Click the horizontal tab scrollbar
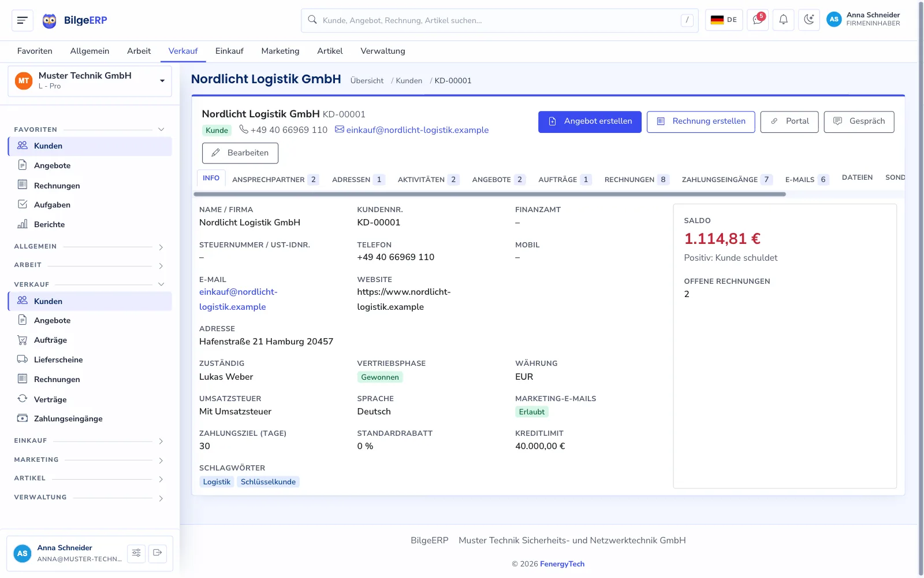The width and height of the screenshot is (924, 578). click(490, 194)
